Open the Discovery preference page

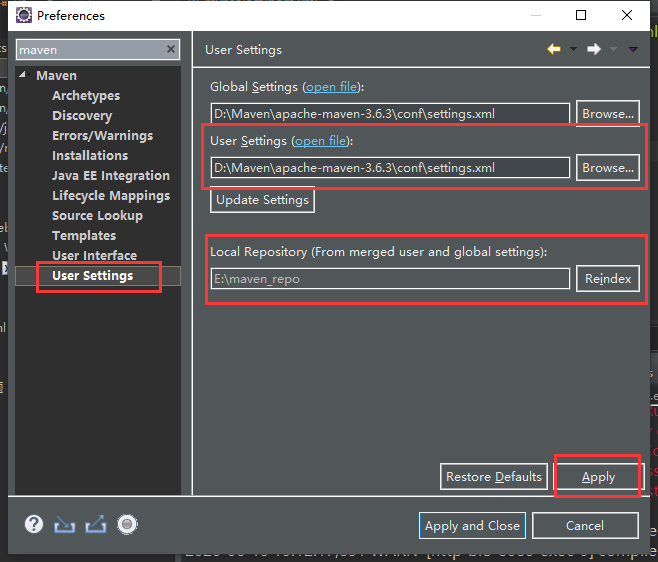tap(82, 115)
